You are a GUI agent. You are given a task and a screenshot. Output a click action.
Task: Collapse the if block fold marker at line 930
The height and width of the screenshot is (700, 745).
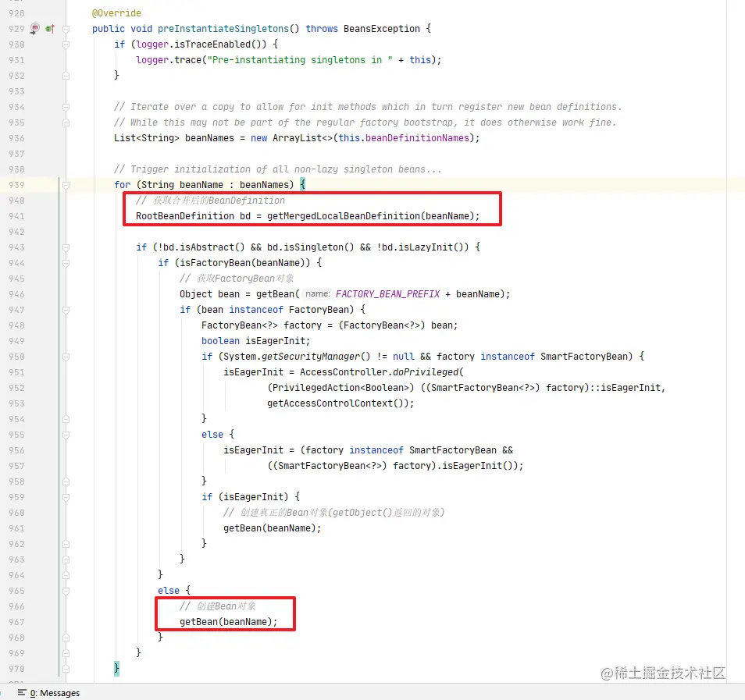point(66,44)
